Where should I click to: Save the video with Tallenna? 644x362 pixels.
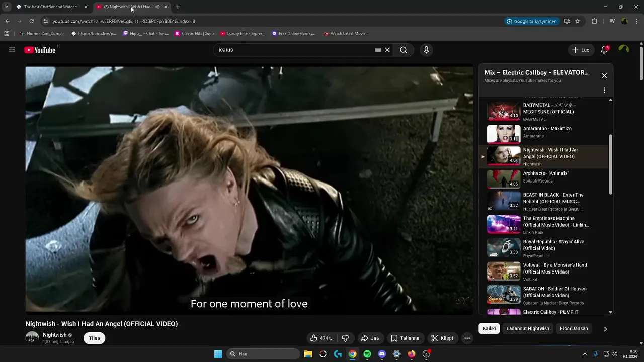click(405, 338)
